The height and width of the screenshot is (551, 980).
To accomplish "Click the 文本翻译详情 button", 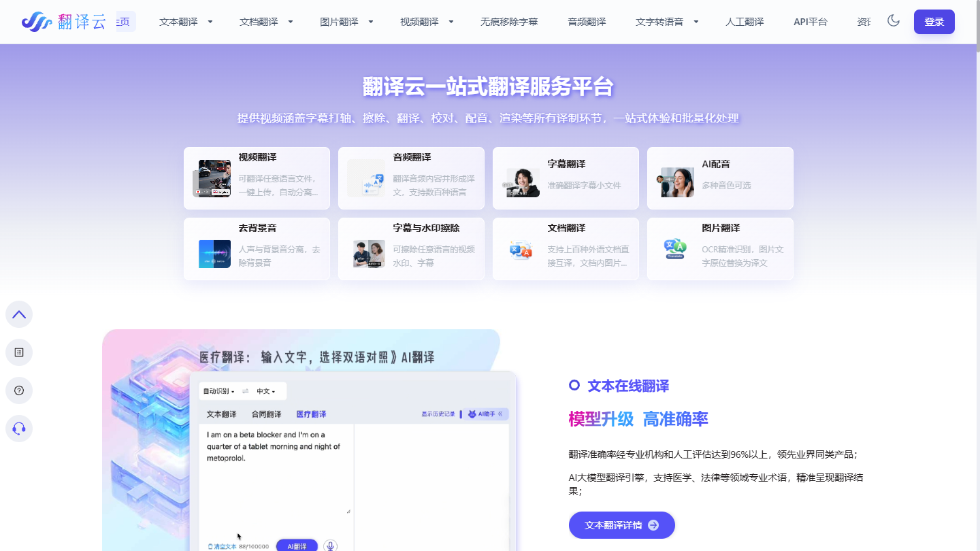I will [x=622, y=525].
